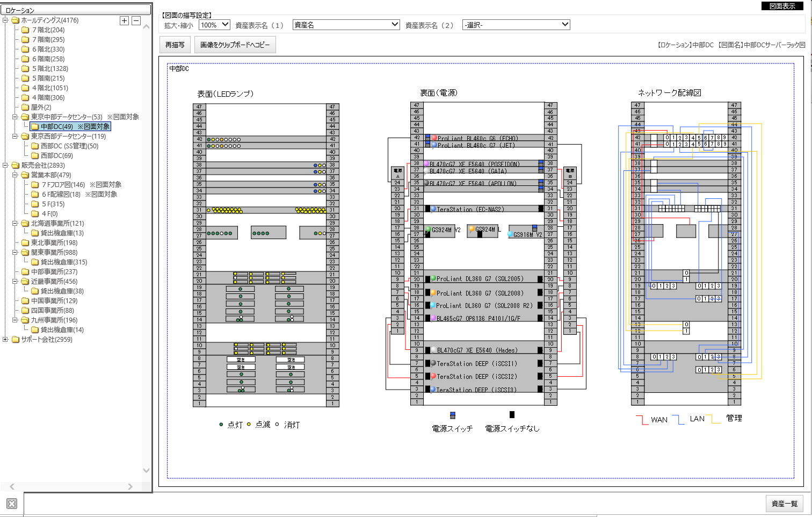Open the 資産表示名(1) 資産名 dropdown

[346, 25]
